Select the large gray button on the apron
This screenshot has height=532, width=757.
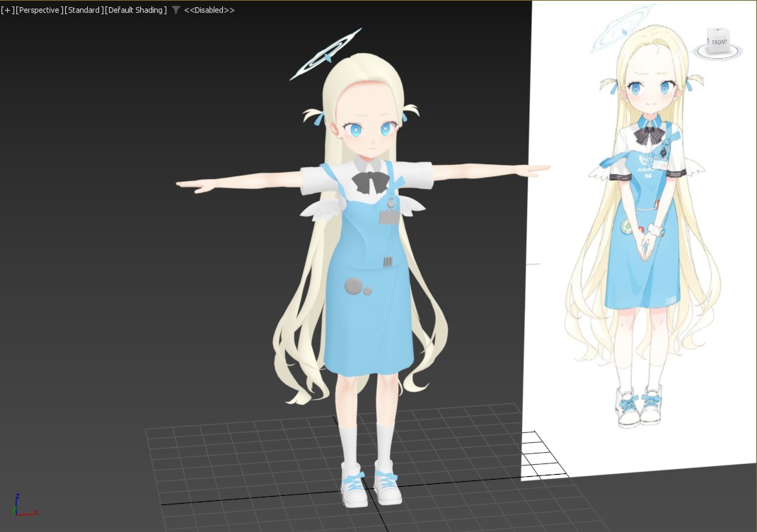click(x=353, y=286)
